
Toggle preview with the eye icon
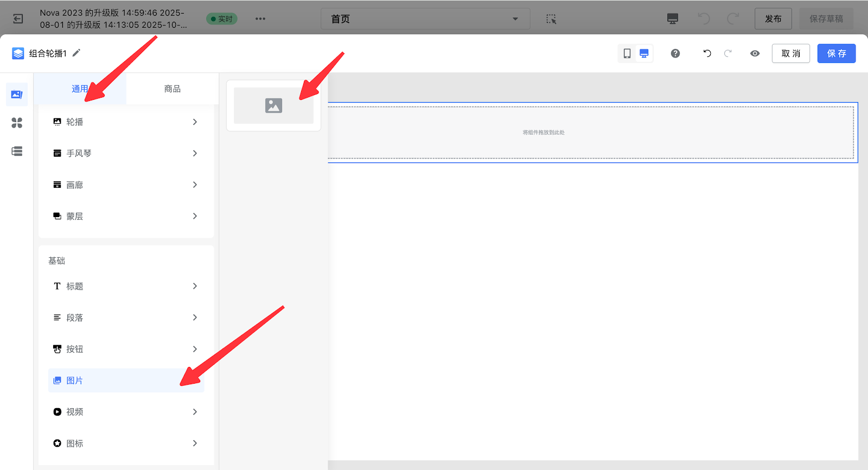click(755, 53)
